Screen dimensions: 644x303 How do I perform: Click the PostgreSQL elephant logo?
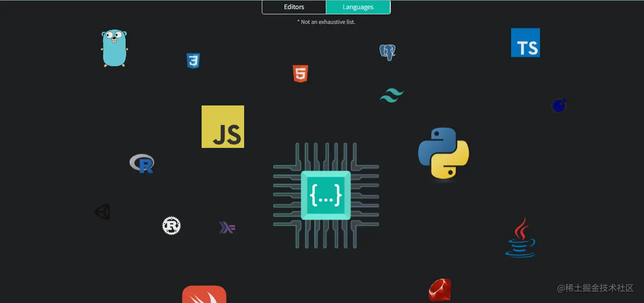click(x=387, y=52)
